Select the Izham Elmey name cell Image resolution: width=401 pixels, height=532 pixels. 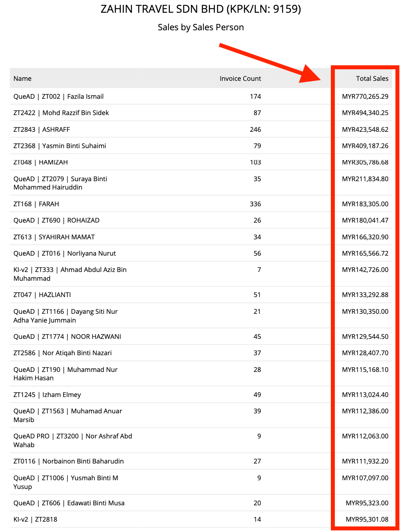tap(47, 395)
